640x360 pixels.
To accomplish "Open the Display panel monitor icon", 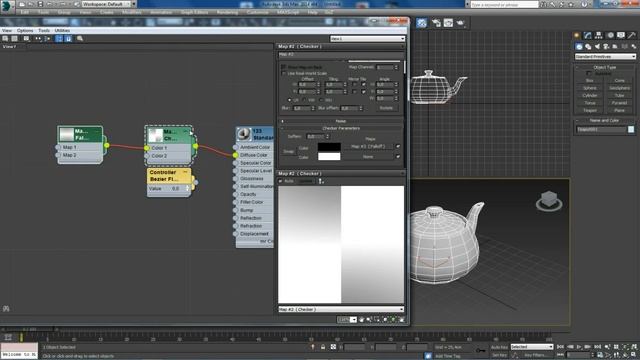I will [621, 36].
